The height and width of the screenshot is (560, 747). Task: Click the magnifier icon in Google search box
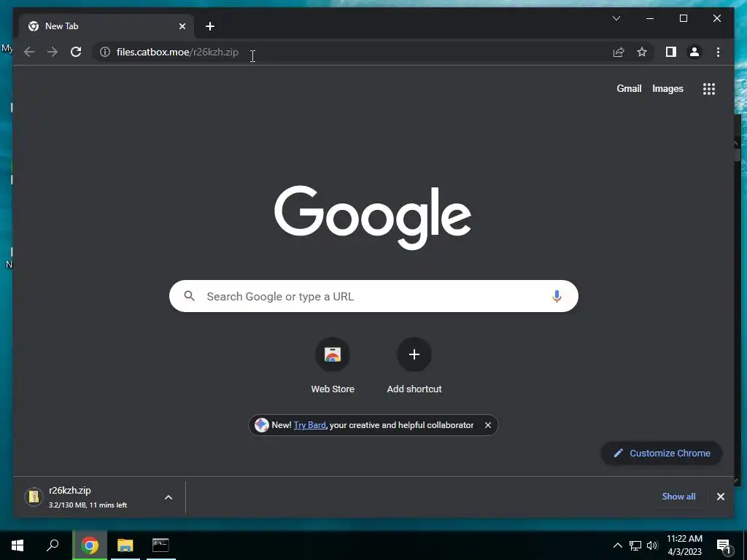coord(189,296)
